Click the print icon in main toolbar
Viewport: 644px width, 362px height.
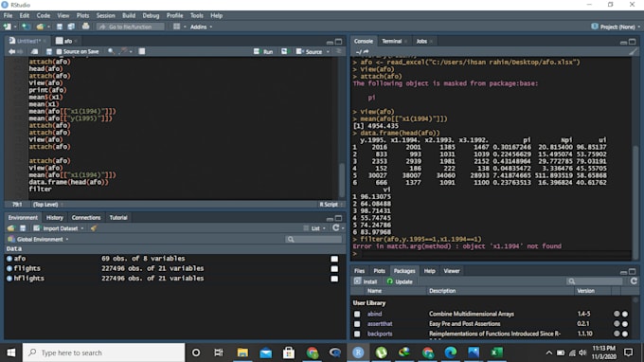pyautogui.click(x=85, y=27)
